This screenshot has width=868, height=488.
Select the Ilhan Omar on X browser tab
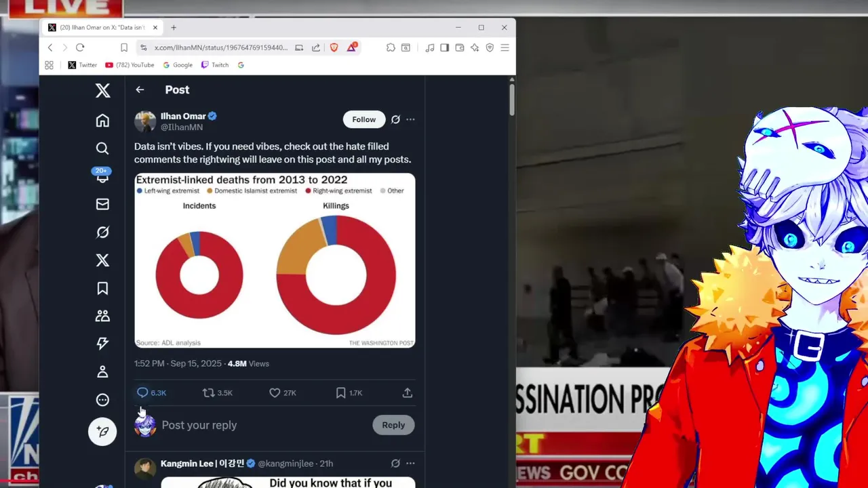(x=102, y=28)
